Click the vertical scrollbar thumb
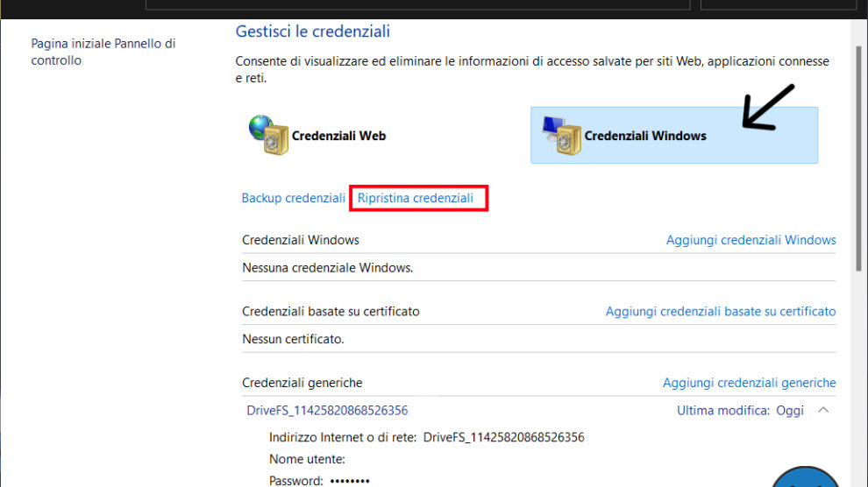Screen dimensions: 868x487 tap(858, 159)
